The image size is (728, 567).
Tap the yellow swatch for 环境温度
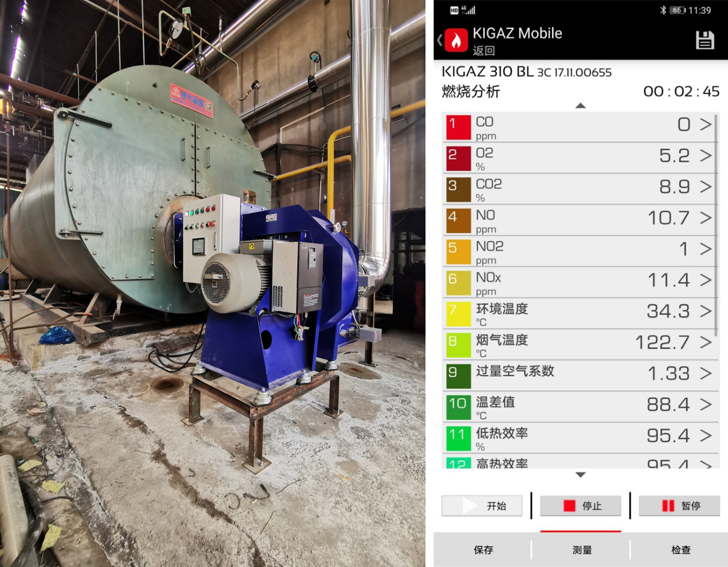(458, 315)
